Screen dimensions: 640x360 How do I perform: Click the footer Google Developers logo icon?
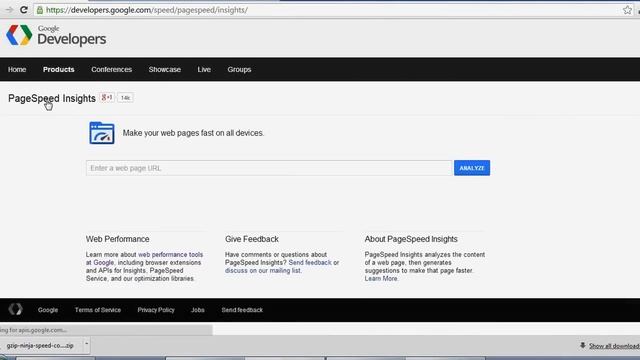coord(16,309)
